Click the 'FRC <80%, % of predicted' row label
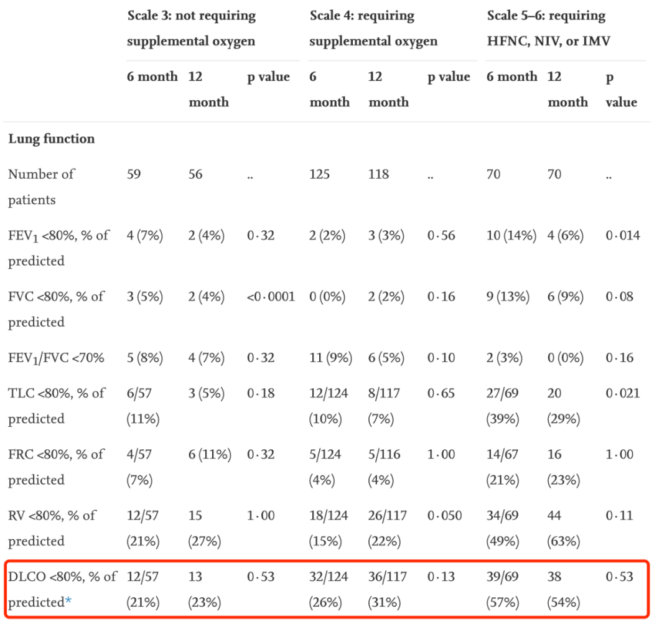672x624 pixels. [x=57, y=467]
